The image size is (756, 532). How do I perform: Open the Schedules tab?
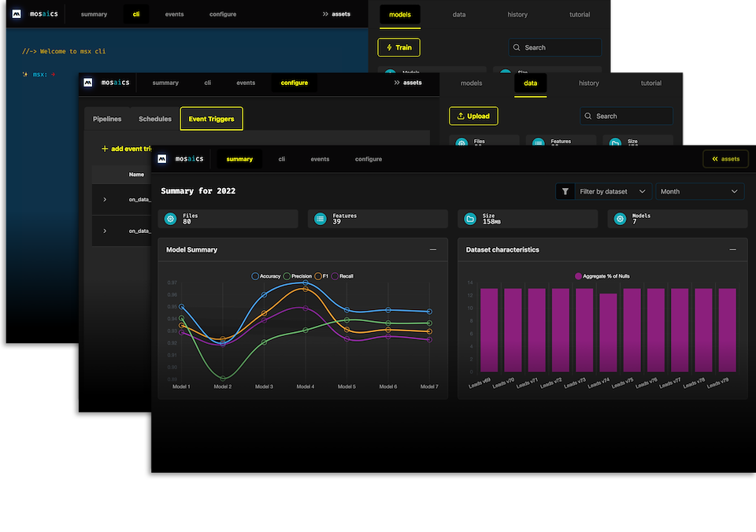[155, 119]
